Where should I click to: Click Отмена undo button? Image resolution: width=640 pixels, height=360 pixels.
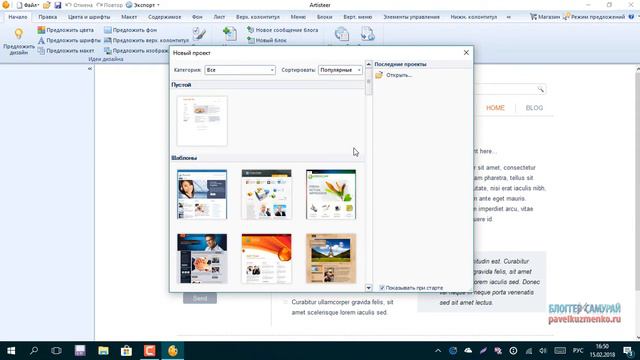pos(79,5)
